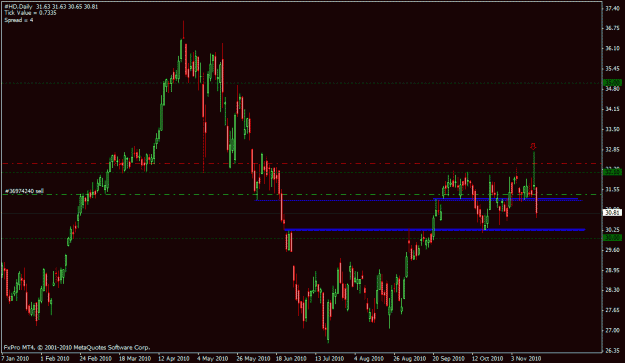Image resolution: width=625 pixels, height=363 pixels.
Task: Click the latest red candle at chart's right edge
Action: (x=537, y=202)
